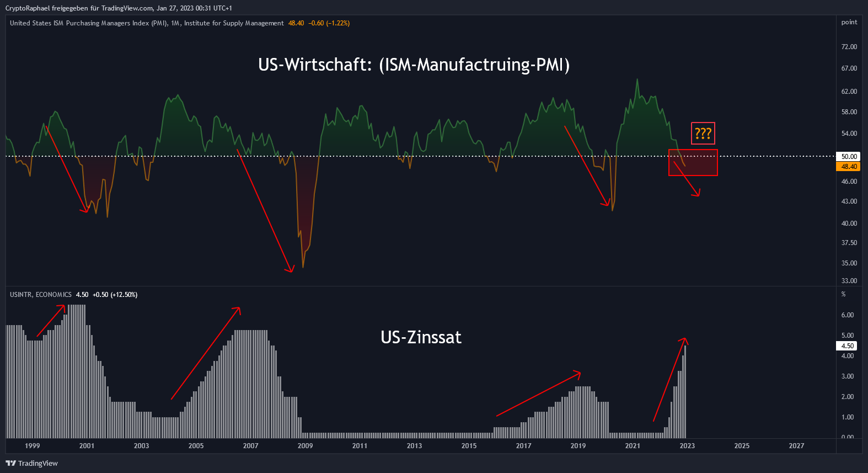Click the 2019 label on time axis
This screenshot has width=868, height=473.
[578, 446]
